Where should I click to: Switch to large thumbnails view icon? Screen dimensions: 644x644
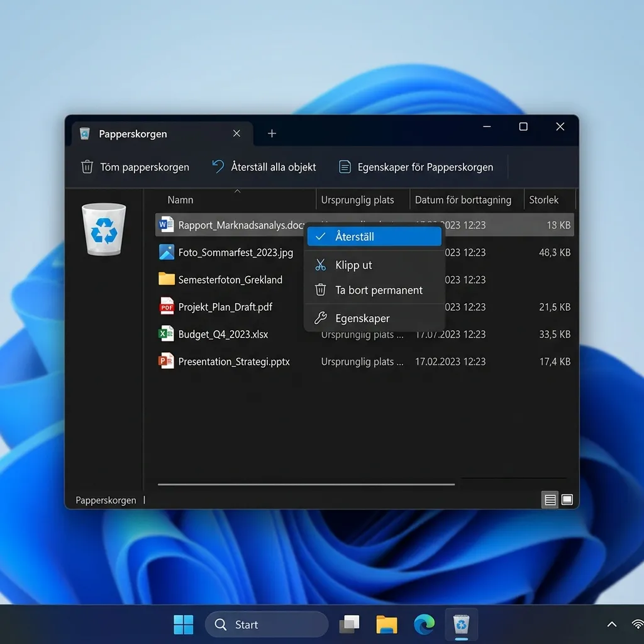[x=567, y=499]
